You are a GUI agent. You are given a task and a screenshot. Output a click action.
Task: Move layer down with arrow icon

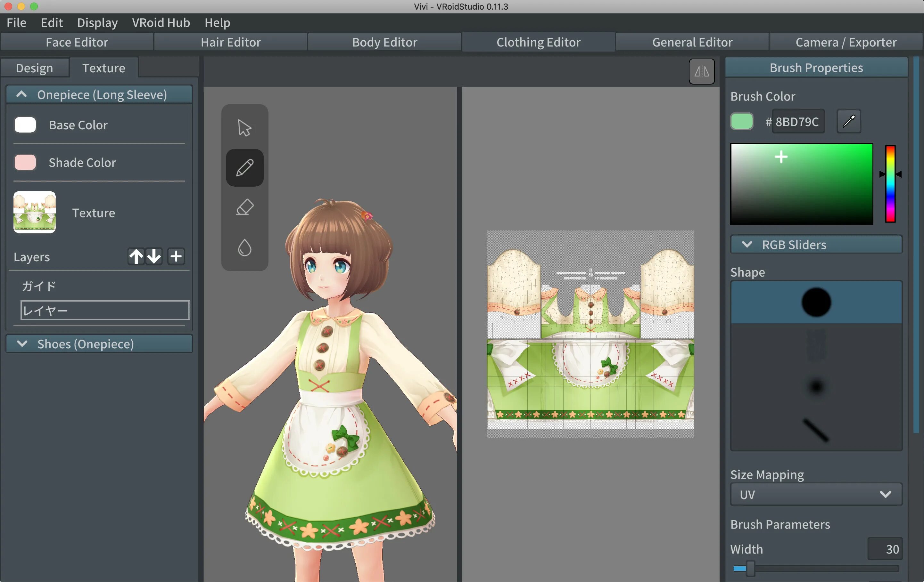(153, 256)
